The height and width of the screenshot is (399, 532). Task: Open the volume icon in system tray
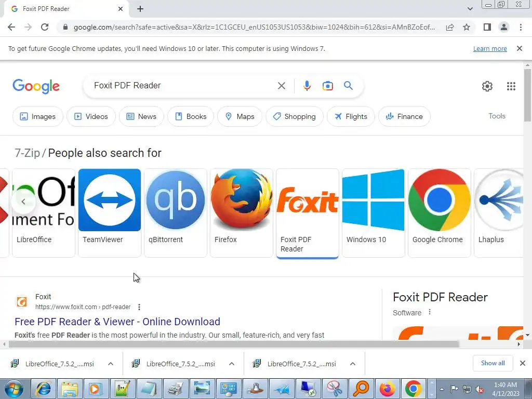coord(480,390)
